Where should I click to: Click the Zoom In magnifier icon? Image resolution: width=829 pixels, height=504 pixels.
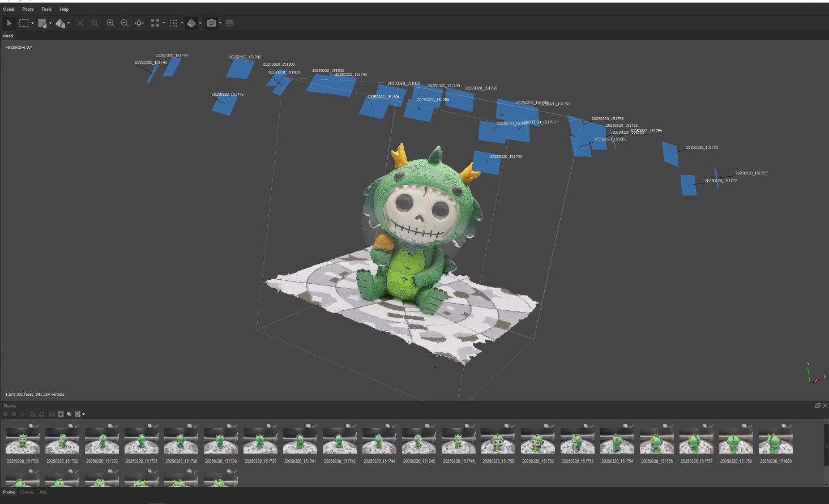coord(110,23)
